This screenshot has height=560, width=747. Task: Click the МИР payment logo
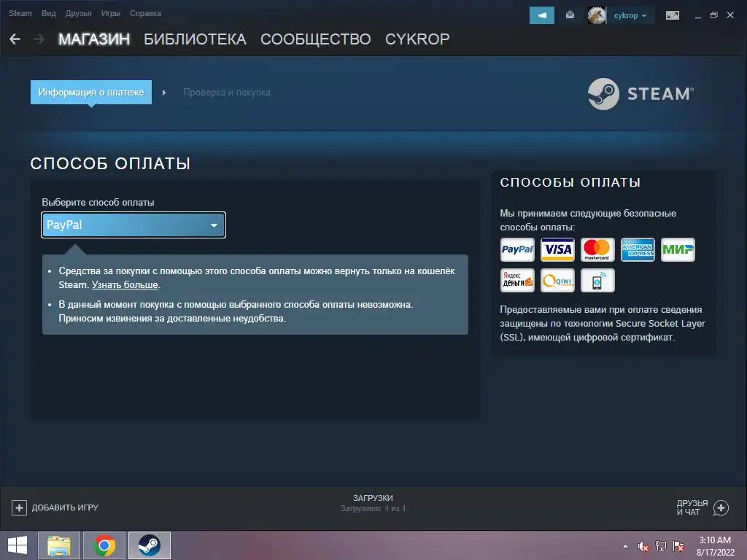tap(678, 249)
